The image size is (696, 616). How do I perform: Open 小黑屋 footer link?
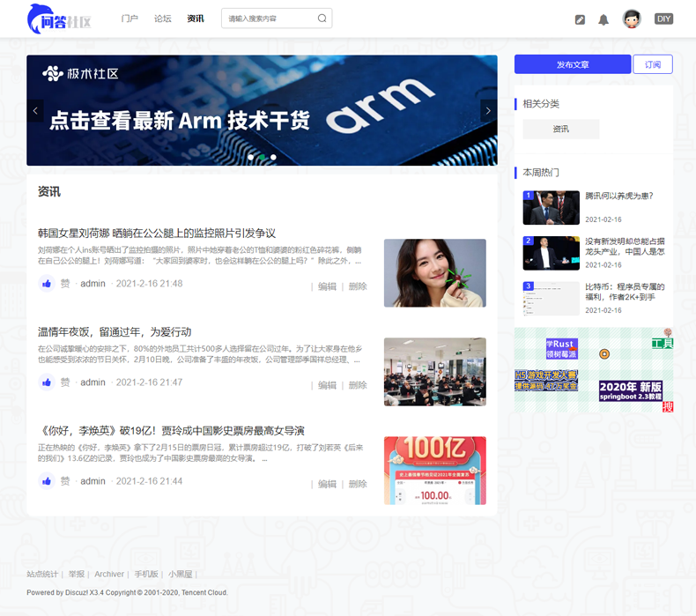point(181,574)
